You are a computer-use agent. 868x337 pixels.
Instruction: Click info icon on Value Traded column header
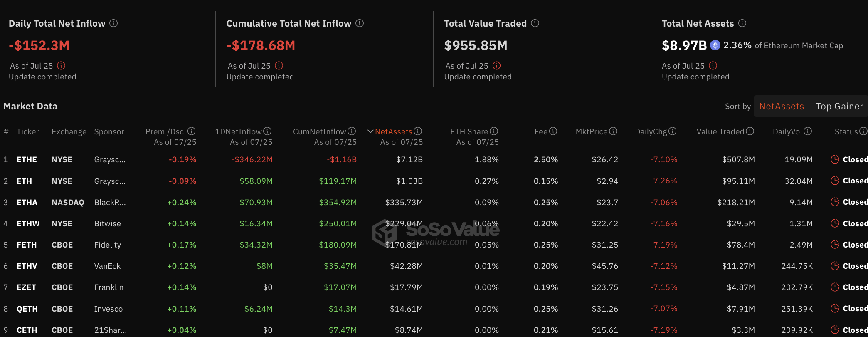(x=750, y=131)
